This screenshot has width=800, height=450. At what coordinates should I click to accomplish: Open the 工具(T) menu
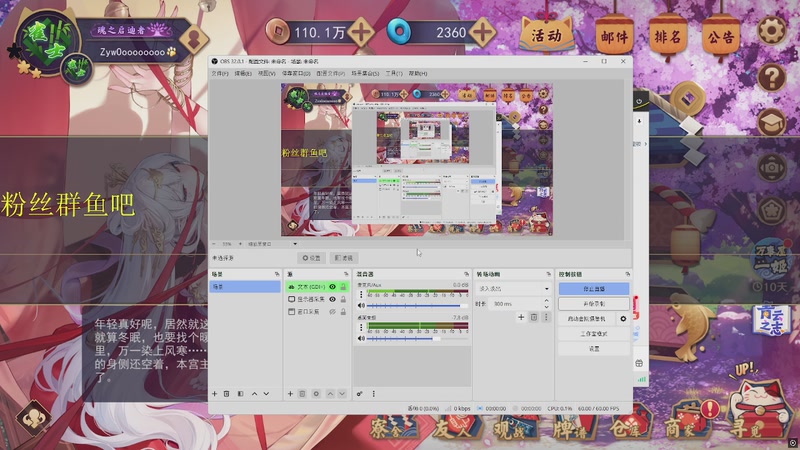[x=394, y=73]
